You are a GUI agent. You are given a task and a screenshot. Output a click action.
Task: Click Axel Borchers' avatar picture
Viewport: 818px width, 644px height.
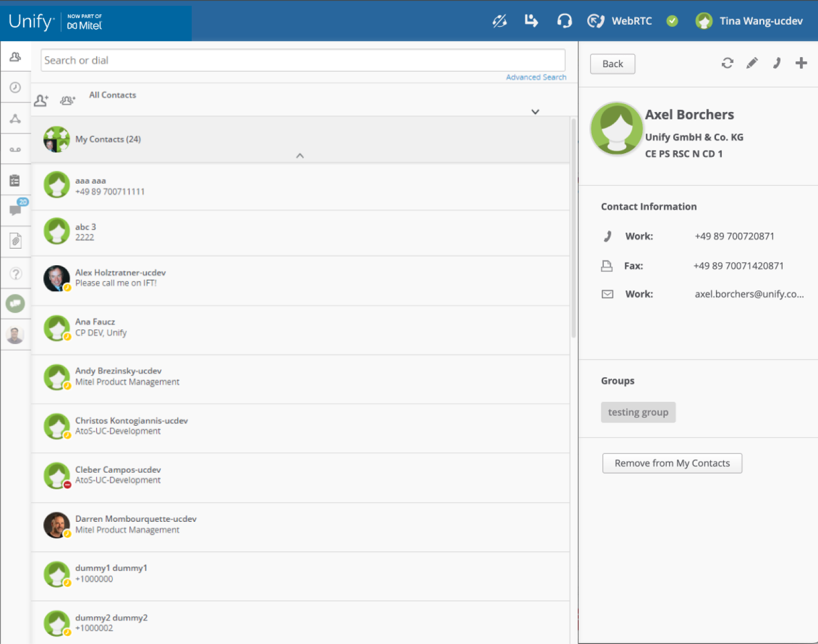click(x=616, y=129)
